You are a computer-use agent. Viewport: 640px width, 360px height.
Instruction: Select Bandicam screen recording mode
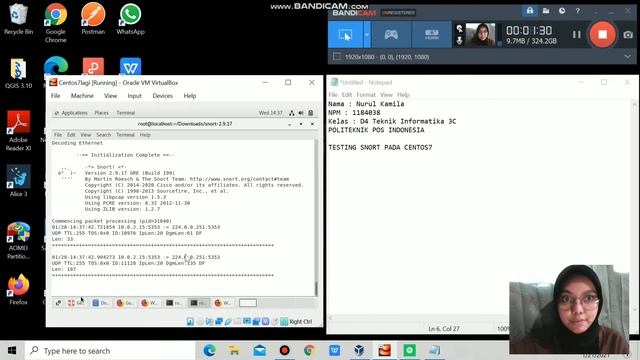pos(345,35)
